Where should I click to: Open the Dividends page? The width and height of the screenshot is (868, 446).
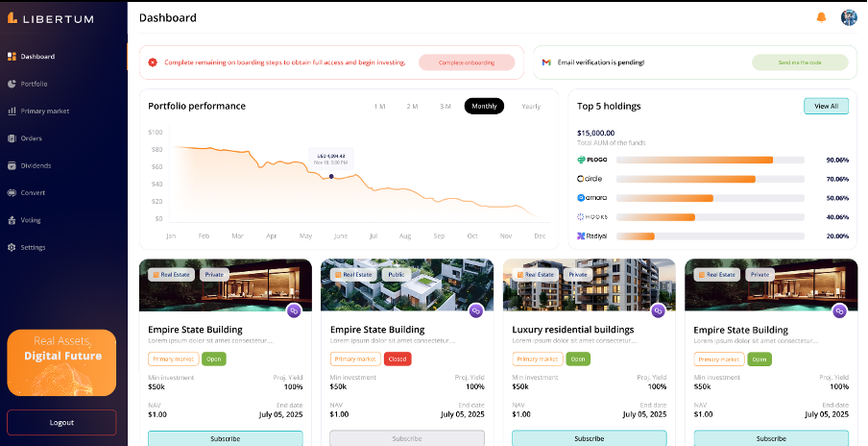tap(36, 165)
